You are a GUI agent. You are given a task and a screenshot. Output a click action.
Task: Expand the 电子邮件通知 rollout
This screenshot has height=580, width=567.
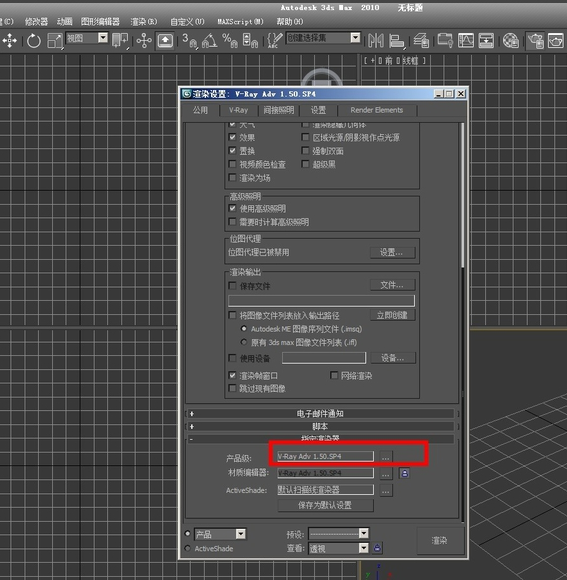[320, 413]
